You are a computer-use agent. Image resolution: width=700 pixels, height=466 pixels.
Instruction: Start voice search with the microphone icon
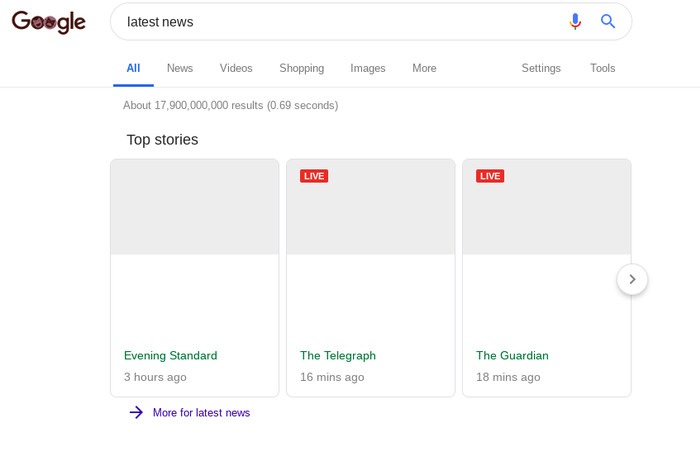575,22
